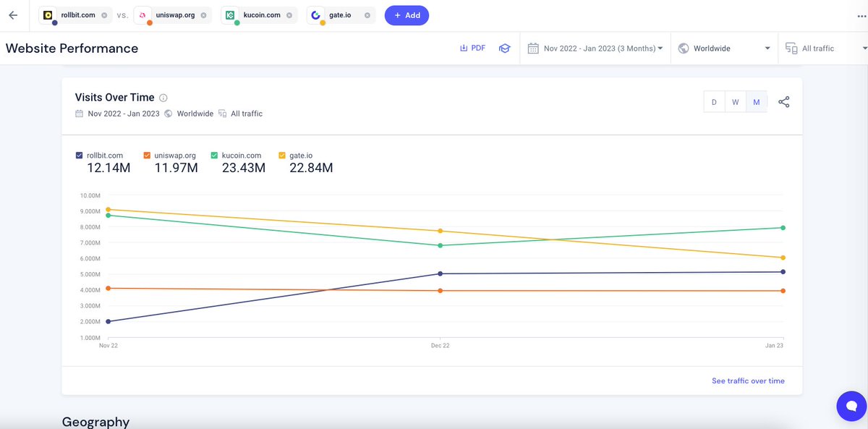Click the kucoin.com site favicon
Viewport: 868px width, 429px height.
230,15
